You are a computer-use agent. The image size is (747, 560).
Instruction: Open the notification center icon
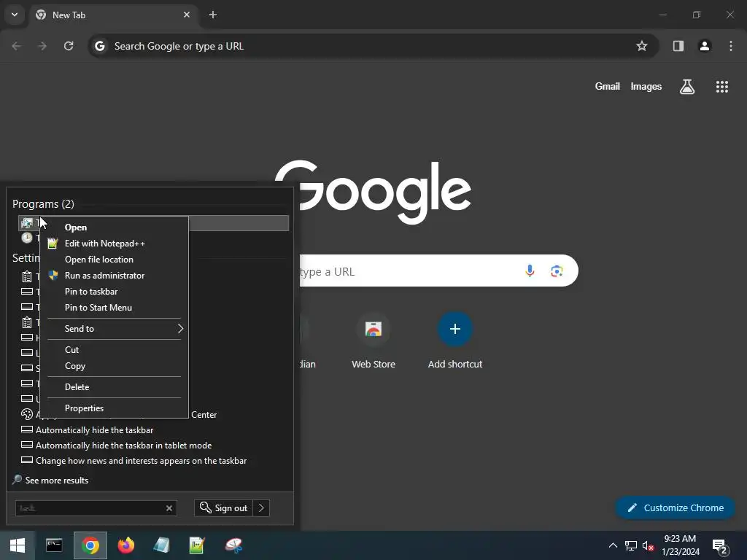pyautogui.click(x=720, y=547)
